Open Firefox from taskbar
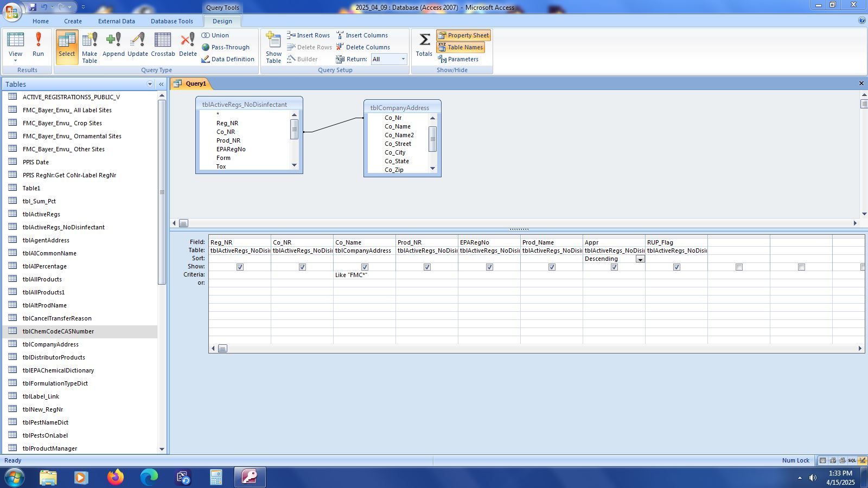This screenshot has width=868, height=488. (x=115, y=477)
